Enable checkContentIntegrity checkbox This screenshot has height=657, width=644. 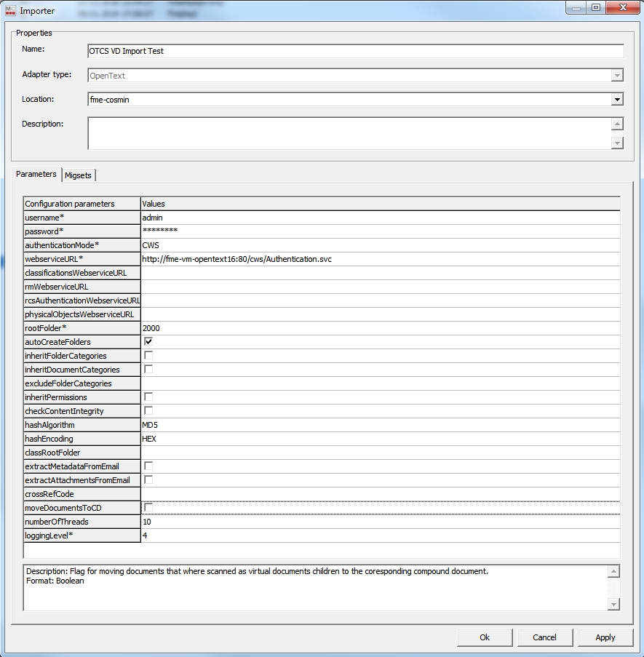coord(148,411)
